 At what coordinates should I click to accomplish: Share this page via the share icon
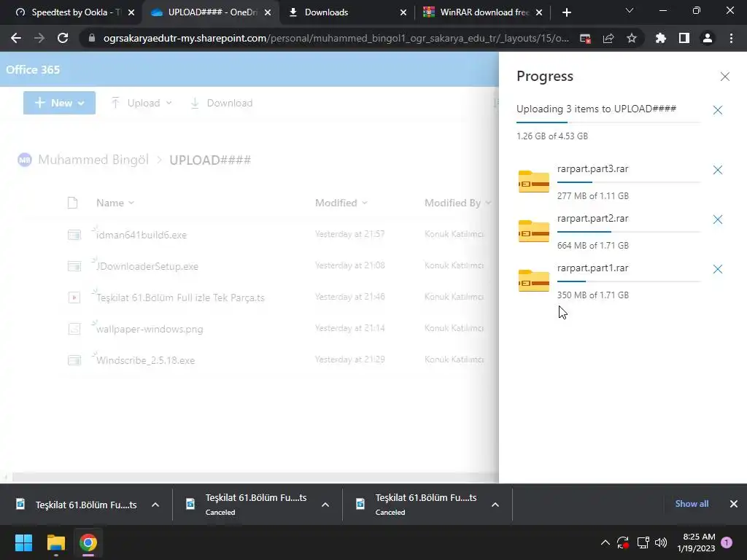(x=608, y=39)
